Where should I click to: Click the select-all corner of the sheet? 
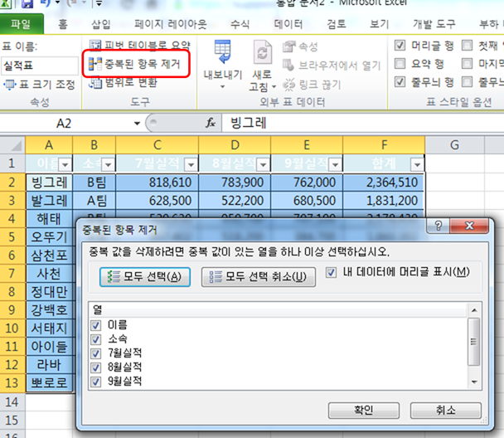coord(13,145)
